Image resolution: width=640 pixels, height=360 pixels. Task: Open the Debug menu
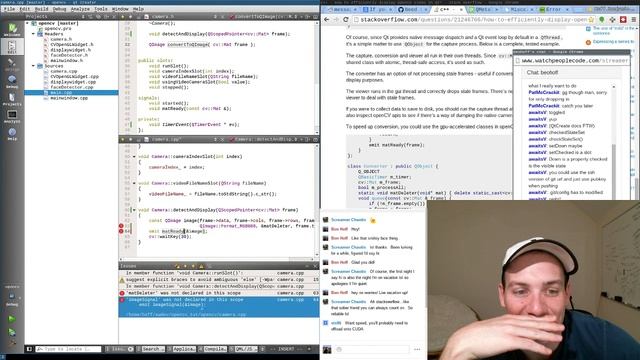pyautogui.click(x=59, y=9)
